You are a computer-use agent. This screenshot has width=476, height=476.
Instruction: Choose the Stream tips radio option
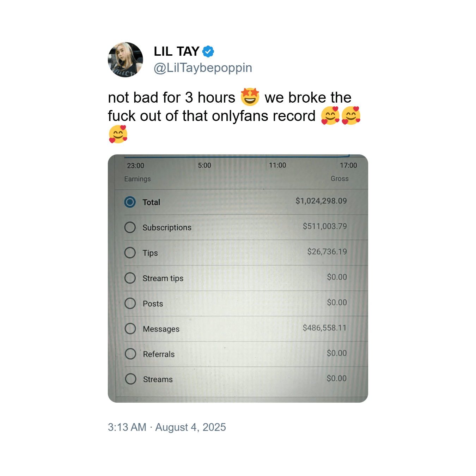coord(130,278)
